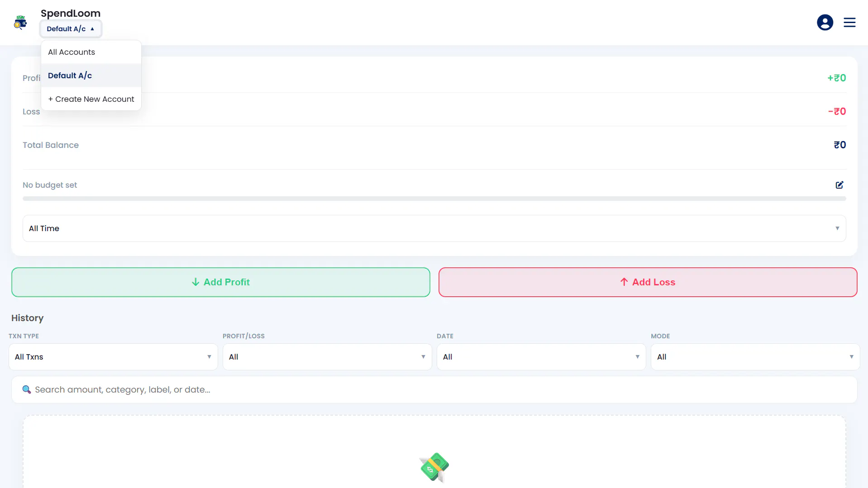Focus the transaction search field
Screen dimensions: 868x488
coord(434,390)
